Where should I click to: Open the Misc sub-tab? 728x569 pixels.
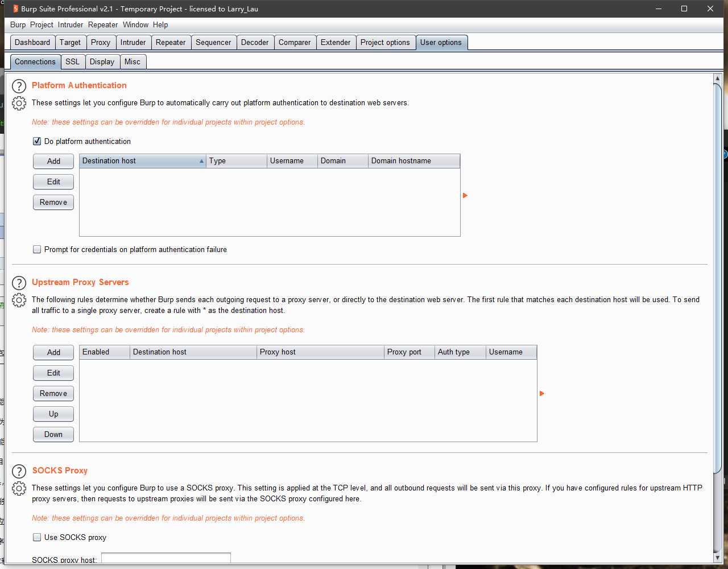(x=133, y=62)
